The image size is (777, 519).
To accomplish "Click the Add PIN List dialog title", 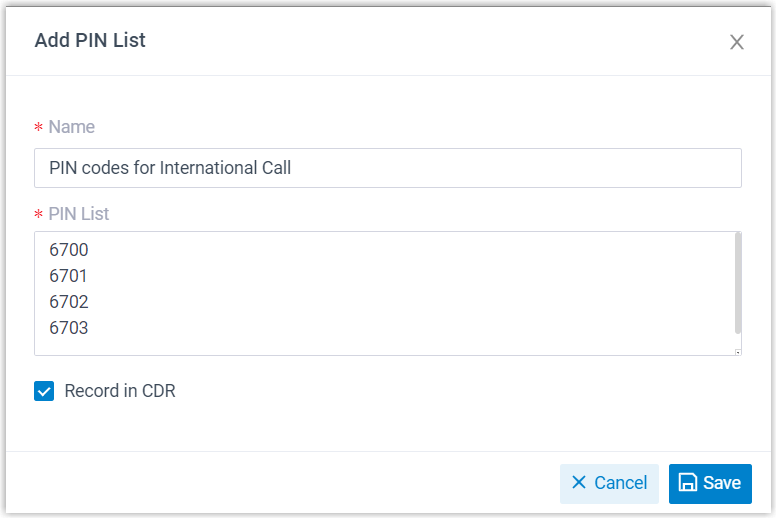I will (90, 41).
